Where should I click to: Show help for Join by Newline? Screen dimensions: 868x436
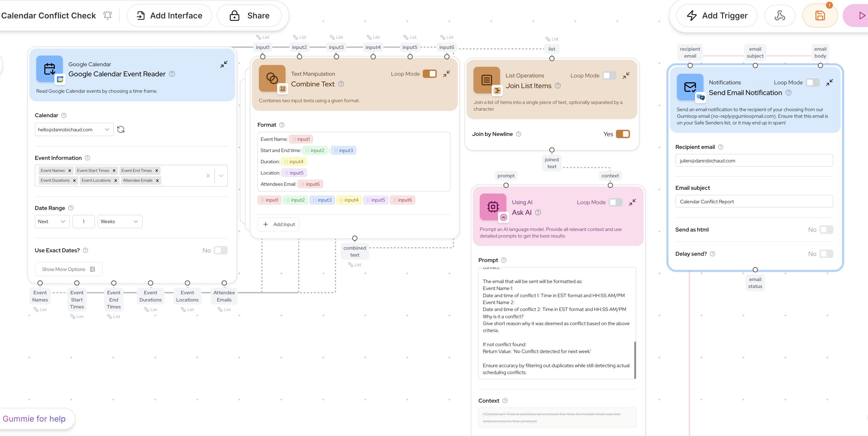519,134
